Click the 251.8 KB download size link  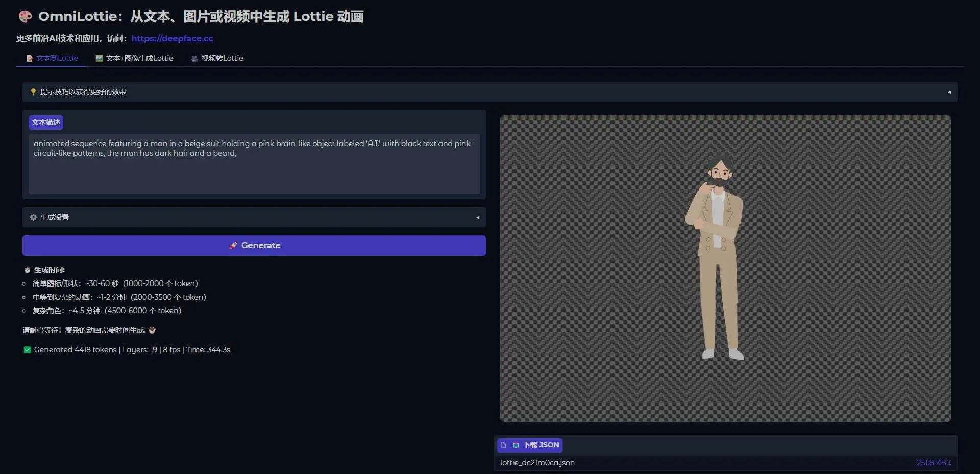click(933, 463)
